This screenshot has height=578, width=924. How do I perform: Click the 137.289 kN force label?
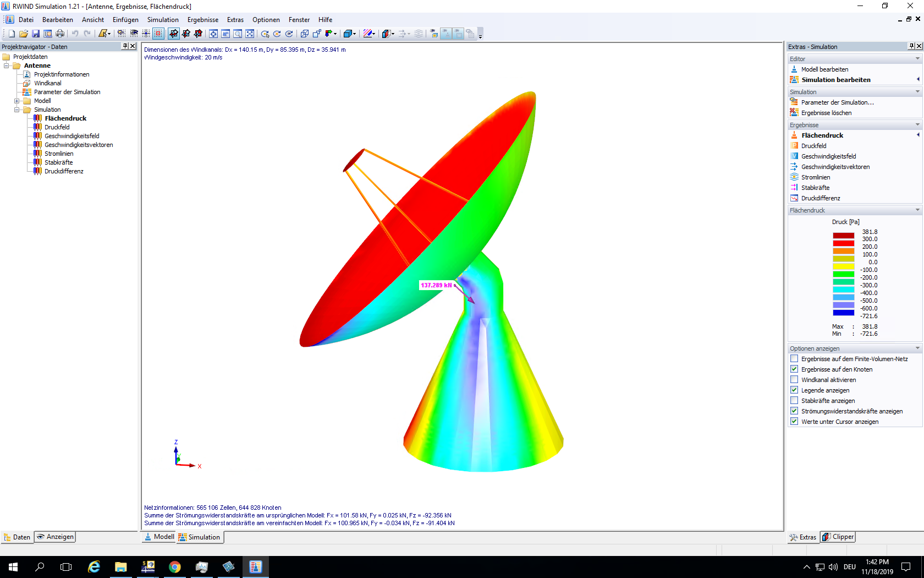coord(436,285)
